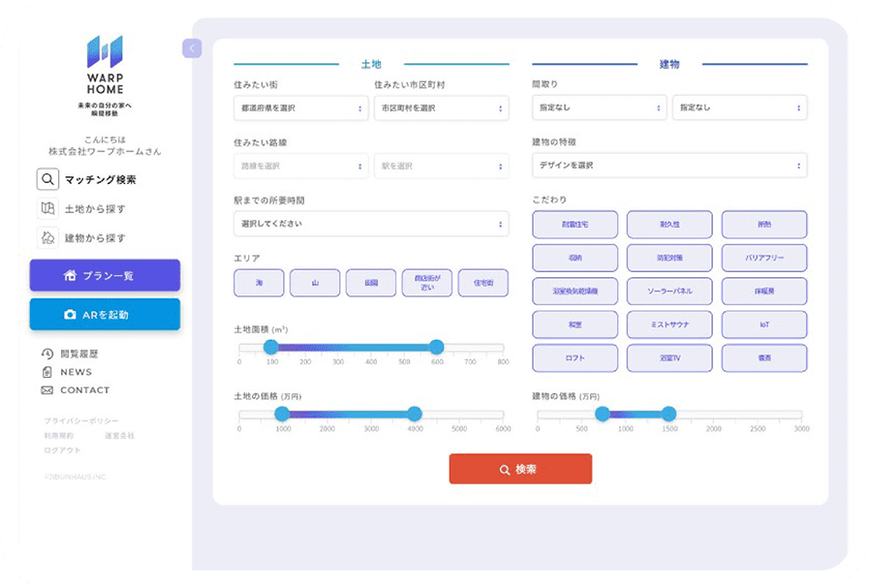Viewport: 869px width, 588px height.
Task: Click the document icon beside NEWS
Action: 47,372
